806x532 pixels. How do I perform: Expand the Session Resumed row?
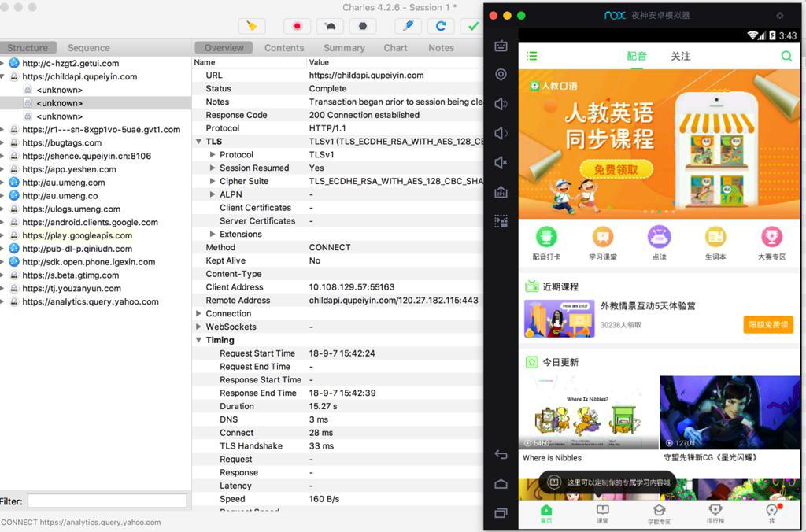click(213, 168)
